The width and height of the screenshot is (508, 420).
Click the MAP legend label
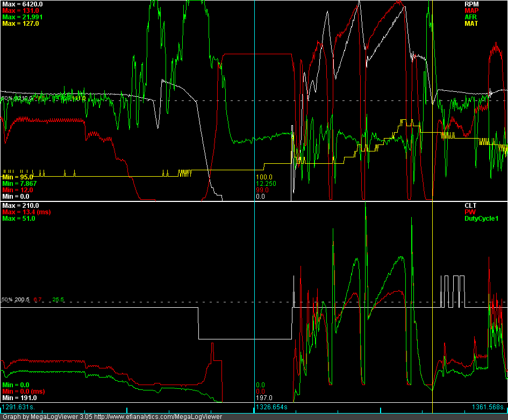pyautogui.click(x=471, y=11)
